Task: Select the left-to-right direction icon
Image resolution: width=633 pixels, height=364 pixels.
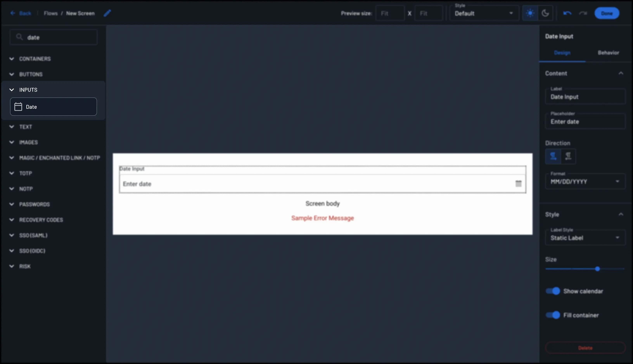Action: pyautogui.click(x=553, y=156)
